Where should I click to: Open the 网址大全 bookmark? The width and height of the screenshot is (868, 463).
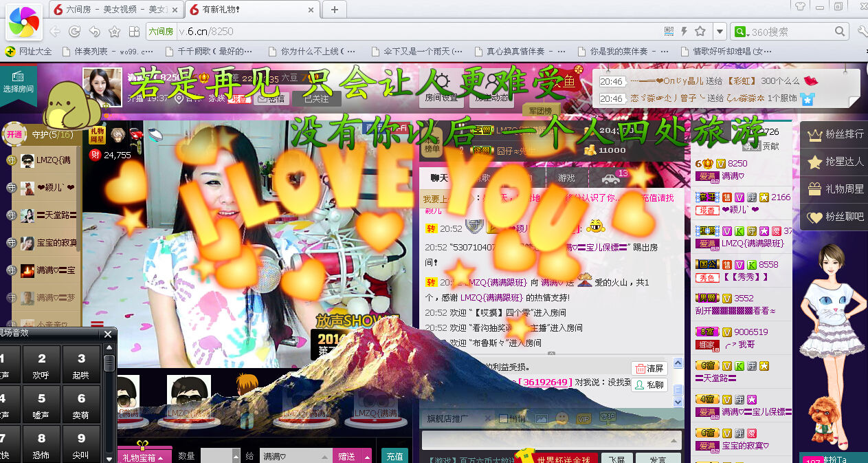tap(29, 51)
